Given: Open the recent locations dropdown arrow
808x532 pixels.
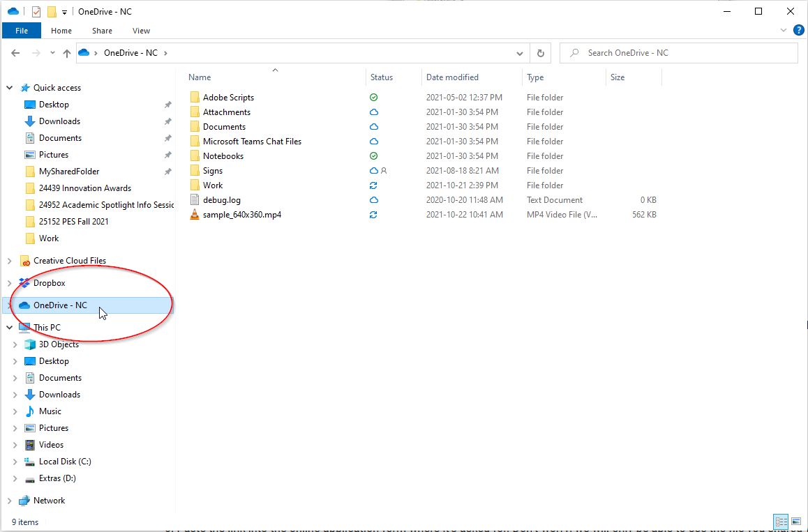Looking at the screenshot, I should [x=52, y=53].
